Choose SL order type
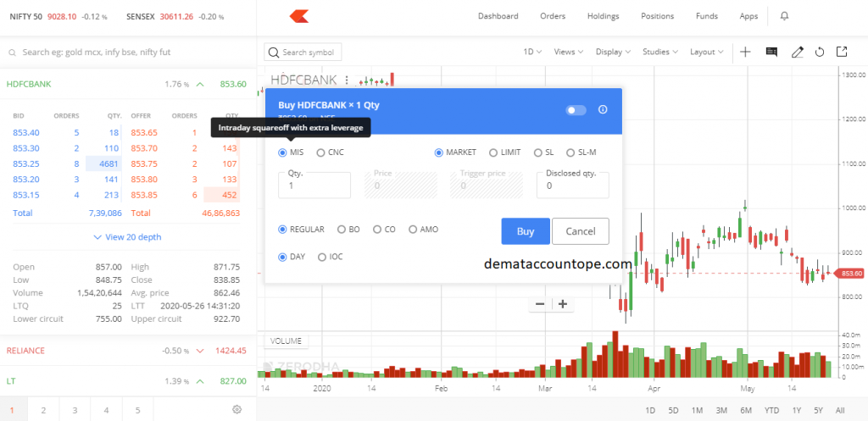This screenshot has width=868, height=421. point(537,152)
